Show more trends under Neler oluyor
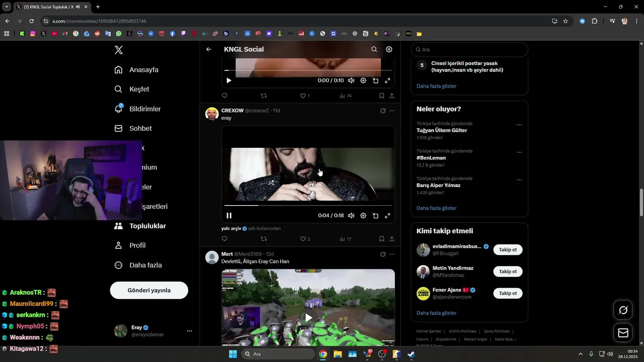The height and width of the screenshot is (362, 644). (x=437, y=208)
